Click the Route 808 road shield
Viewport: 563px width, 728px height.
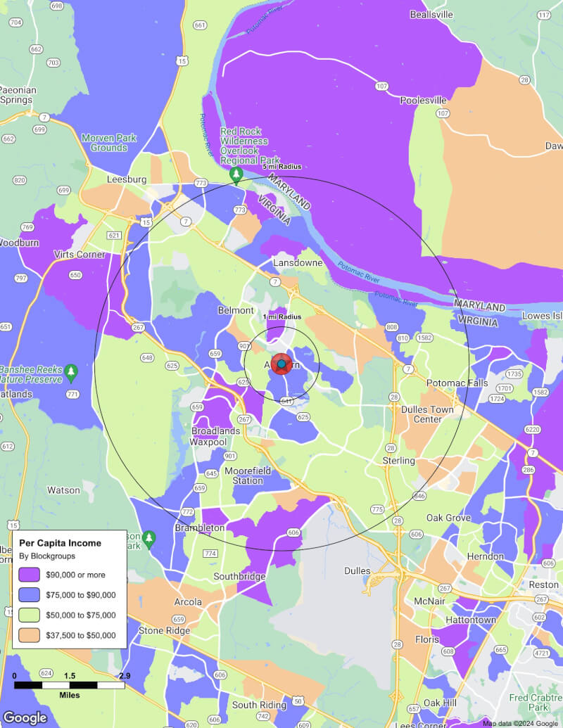pyautogui.click(x=392, y=327)
